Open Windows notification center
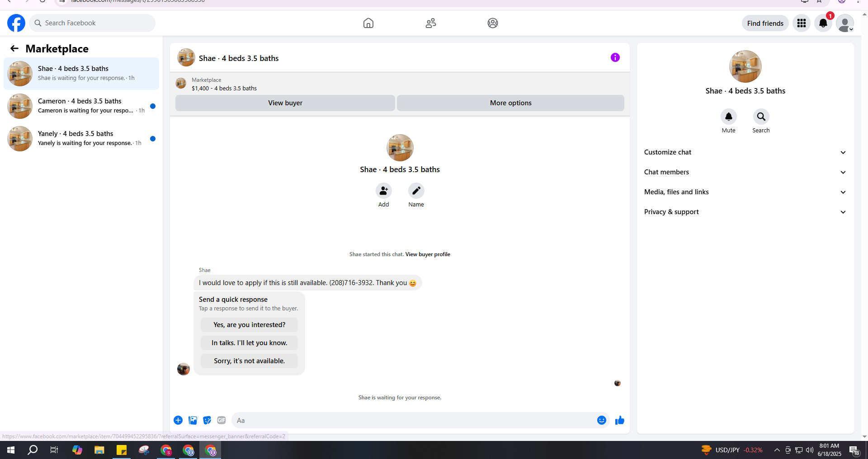The height and width of the screenshot is (459, 868). point(854,450)
